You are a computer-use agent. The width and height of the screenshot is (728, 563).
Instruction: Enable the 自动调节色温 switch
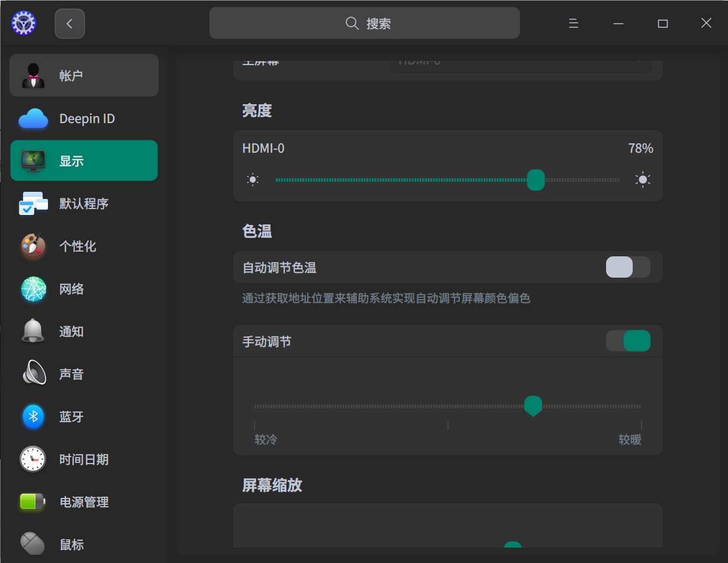point(628,267)
